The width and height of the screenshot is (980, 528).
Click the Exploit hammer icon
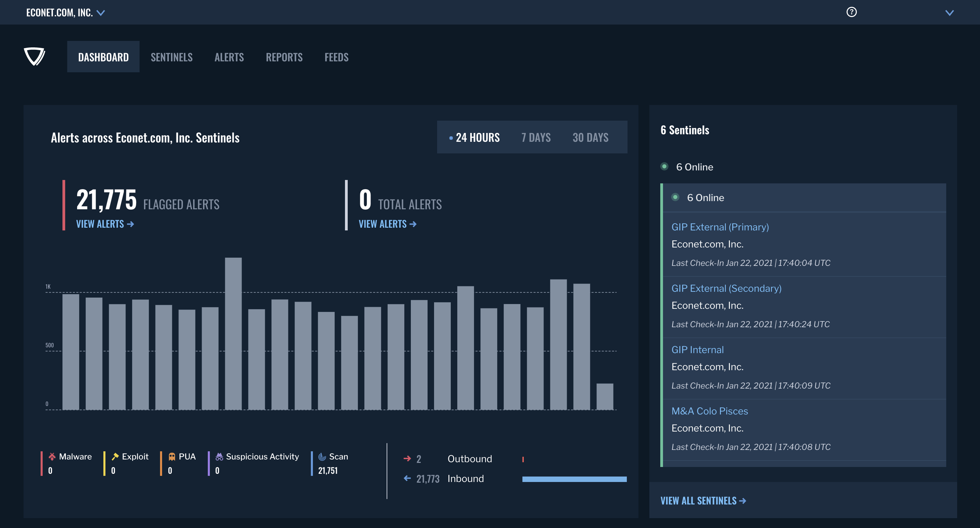click(x=115, y=456)
